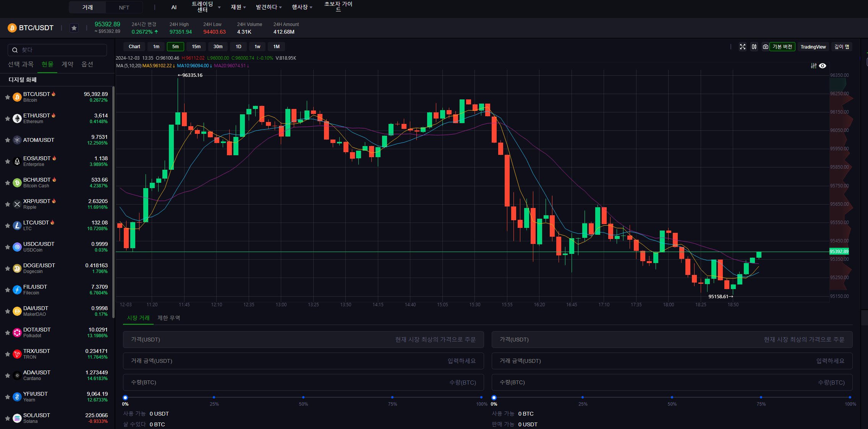Toggle MA indicator visibility eye icon
The width and height of the screenshot is (868, 429).
823,66
